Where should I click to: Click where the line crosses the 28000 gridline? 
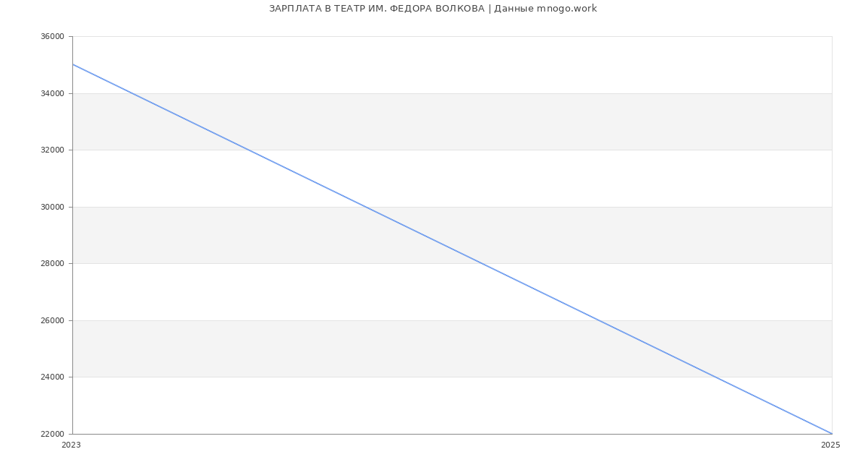[x=481, y=263]
